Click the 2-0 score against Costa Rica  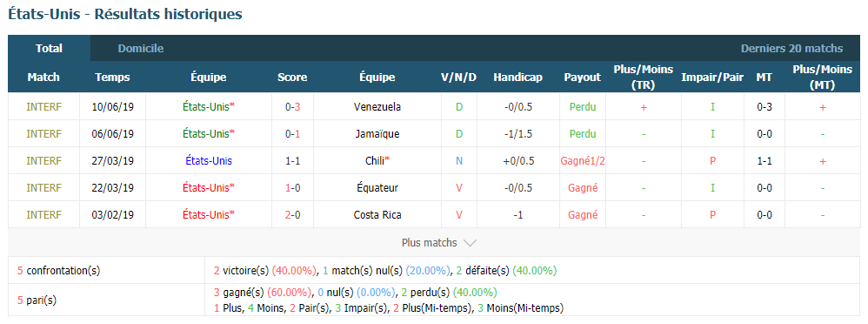point(292,215)
